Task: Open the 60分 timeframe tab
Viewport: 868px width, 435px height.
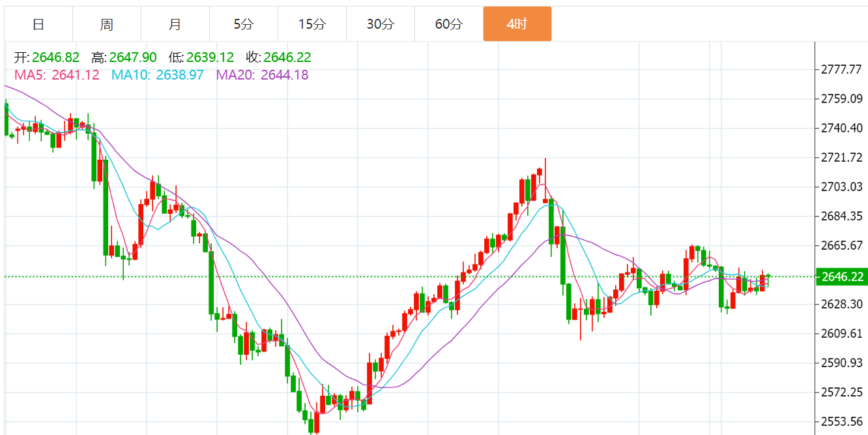Action: (449, 24)
